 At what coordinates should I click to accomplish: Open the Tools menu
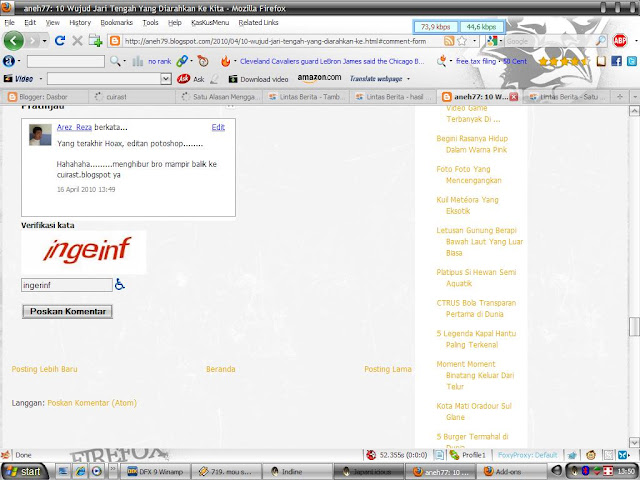click(x=150, y=22)
